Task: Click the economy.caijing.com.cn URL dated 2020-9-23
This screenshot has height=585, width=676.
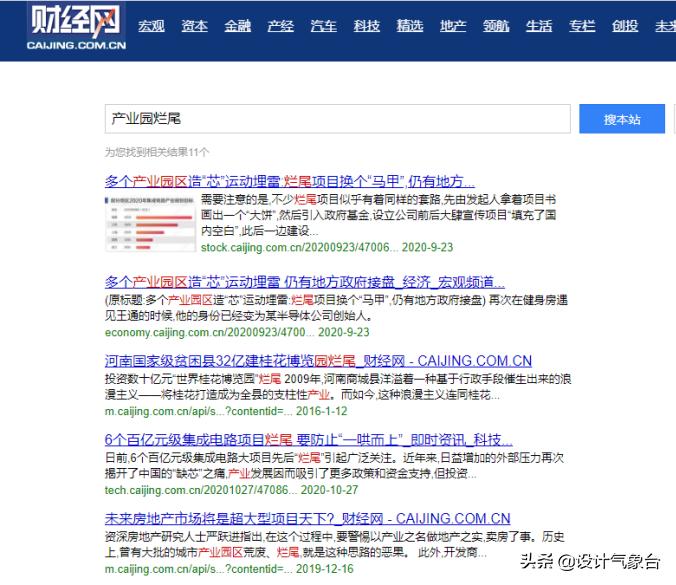Action: click(x=237, y=332)
